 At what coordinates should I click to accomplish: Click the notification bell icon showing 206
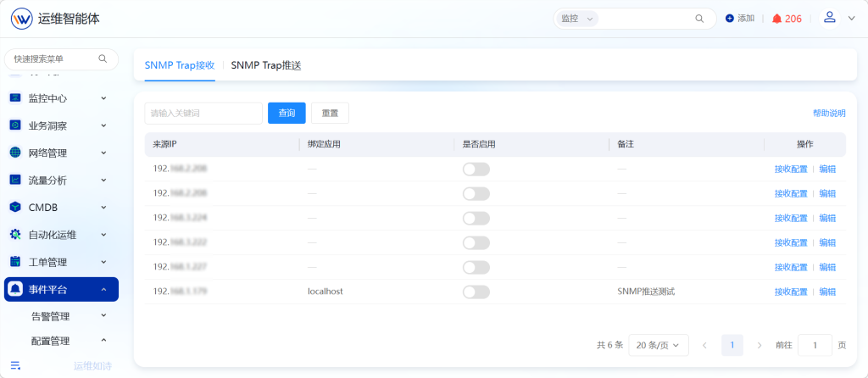[776, 19]
